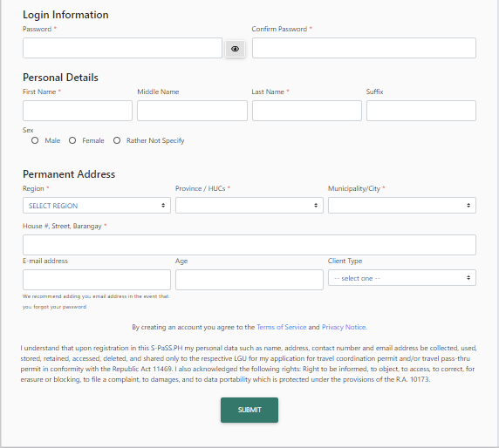The image size is (499, 448).
Task: Expand the Province / HUCs dropdown
Action: 249,206
